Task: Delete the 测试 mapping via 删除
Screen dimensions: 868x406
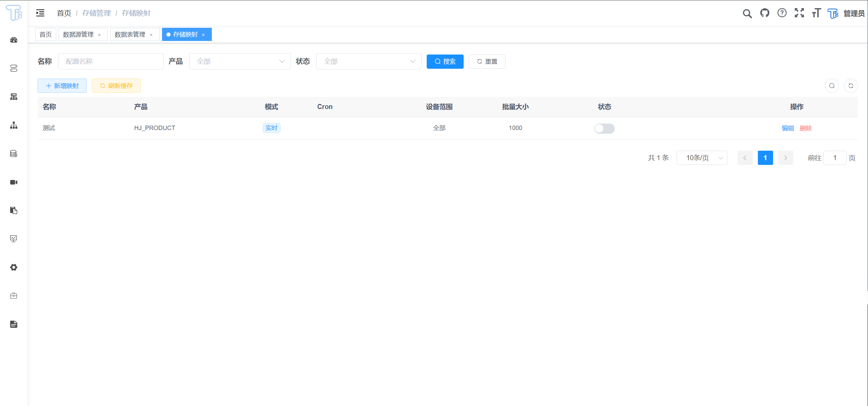Action: (x=806, y=128)
